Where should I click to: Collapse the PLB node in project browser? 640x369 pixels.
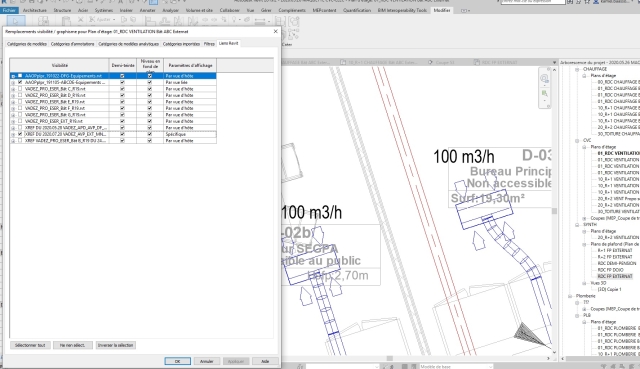(x=577, y=316)
